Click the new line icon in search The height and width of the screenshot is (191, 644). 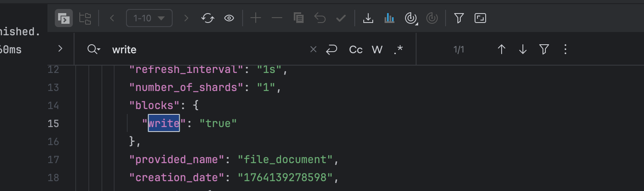click(x=331, y=50)
